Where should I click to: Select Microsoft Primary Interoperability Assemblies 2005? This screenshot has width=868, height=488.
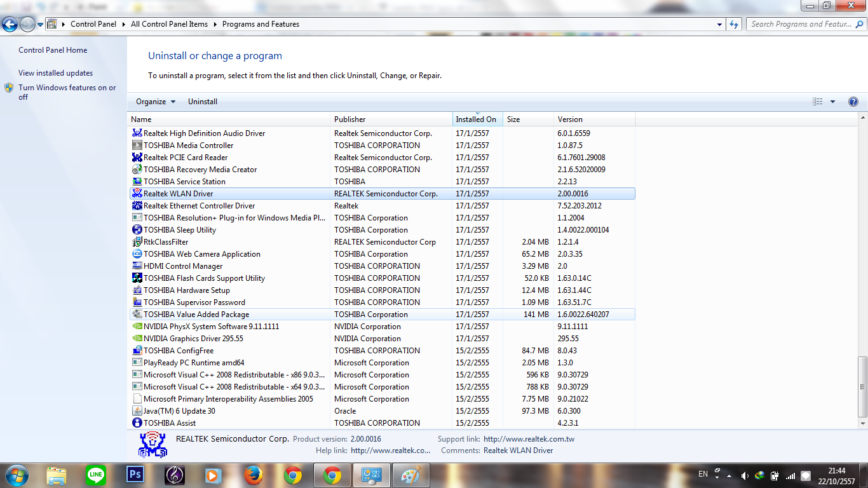pos(382,399)
